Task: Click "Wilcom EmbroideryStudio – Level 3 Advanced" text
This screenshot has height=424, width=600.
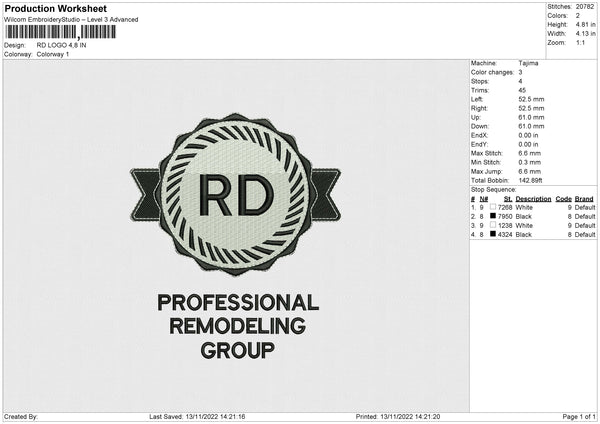Action: [71, 20]
